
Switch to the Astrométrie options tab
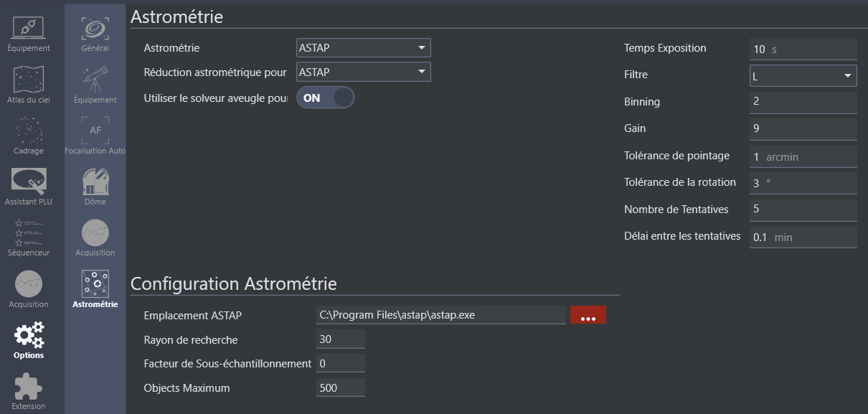click(x=95, y=288)
